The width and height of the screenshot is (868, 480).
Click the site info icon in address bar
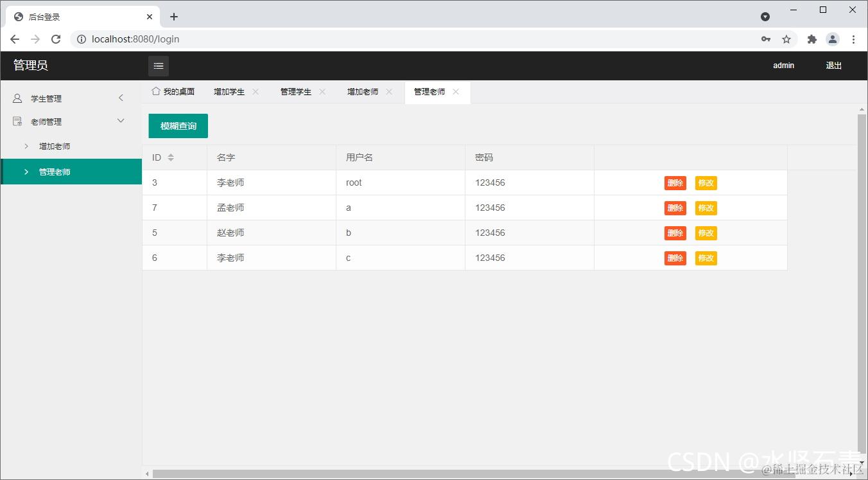pos(82,39)
